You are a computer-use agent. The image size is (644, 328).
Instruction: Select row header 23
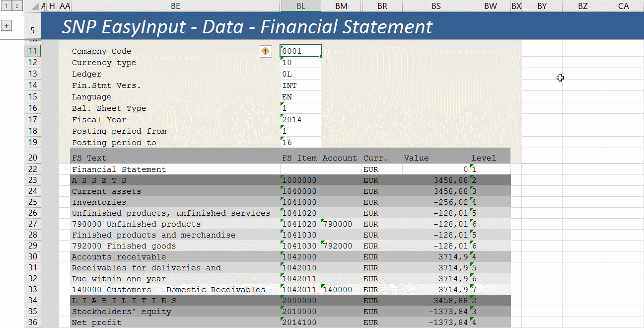pos(33,180)
